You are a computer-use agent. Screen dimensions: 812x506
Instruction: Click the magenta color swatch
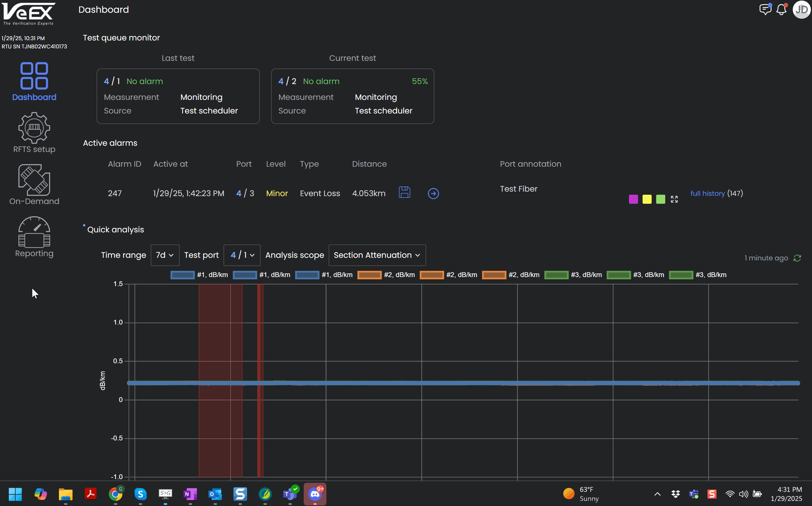[633, 200]
